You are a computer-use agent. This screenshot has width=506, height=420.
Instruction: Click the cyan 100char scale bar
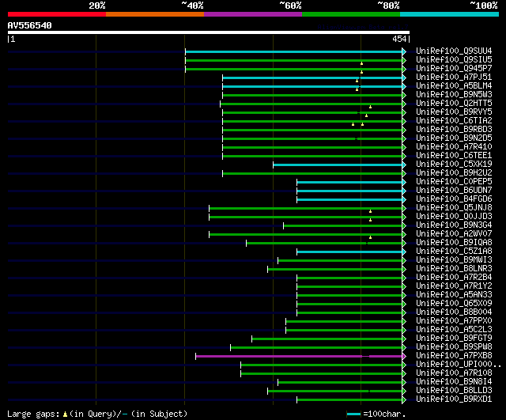coord(353,414)
